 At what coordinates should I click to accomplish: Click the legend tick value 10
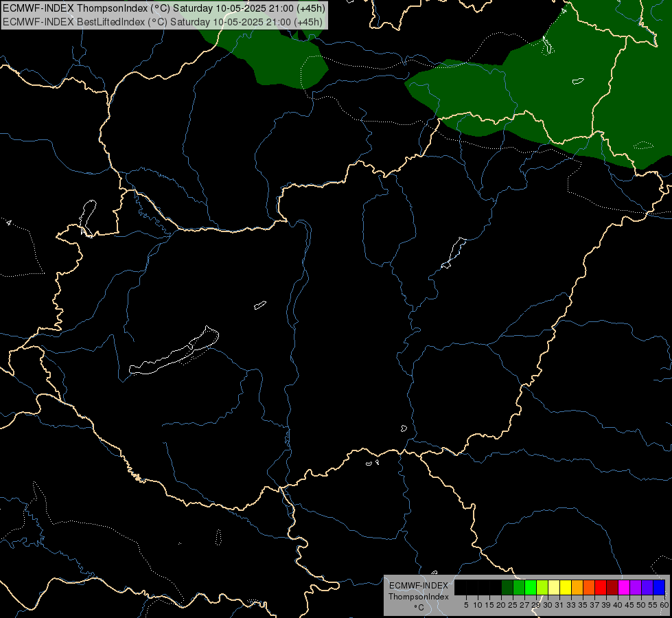coord(478,605)
